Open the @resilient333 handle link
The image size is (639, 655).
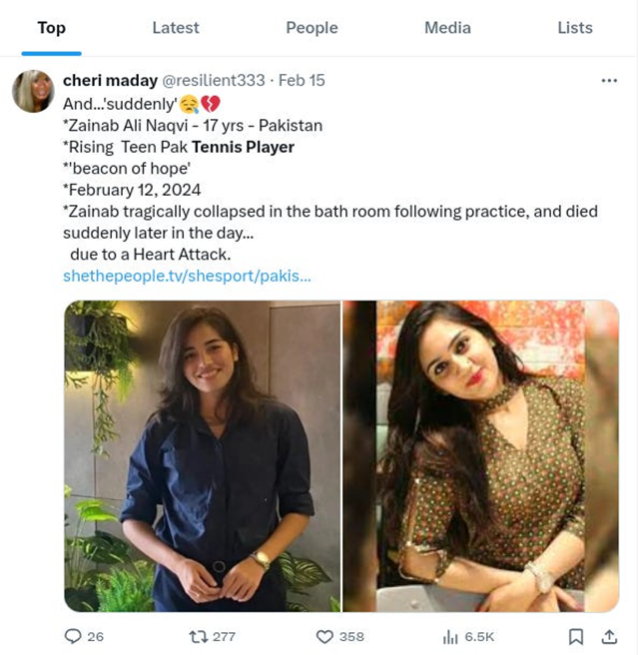[213, 80]
